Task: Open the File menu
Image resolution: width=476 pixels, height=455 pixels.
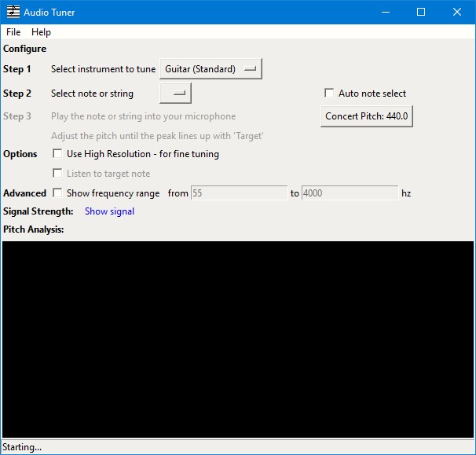Action: pyautogui.click(x=13, y=32)
